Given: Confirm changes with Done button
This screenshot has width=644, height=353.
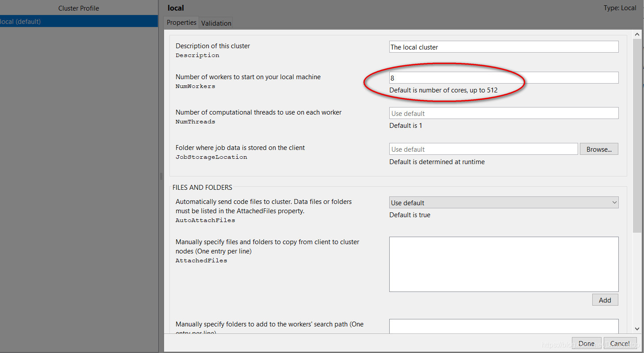Looking at the screenshot, I should pos(586,343).
